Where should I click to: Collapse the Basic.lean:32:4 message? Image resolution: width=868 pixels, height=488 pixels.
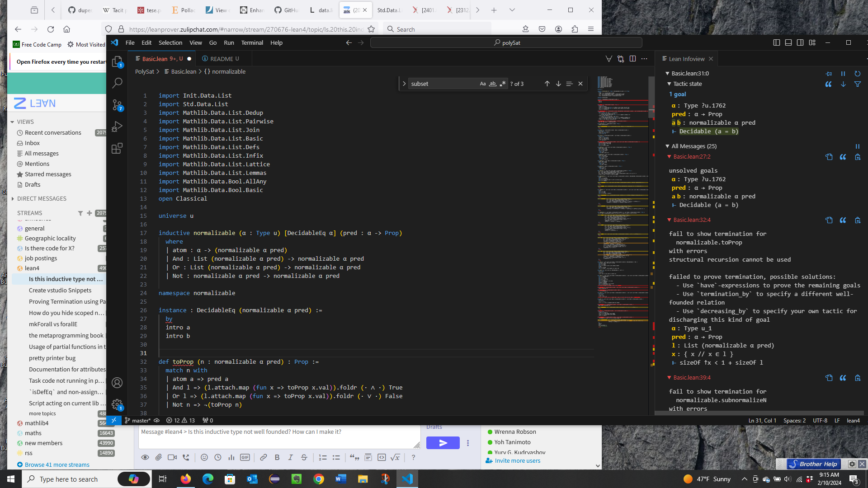click(670, 220)
